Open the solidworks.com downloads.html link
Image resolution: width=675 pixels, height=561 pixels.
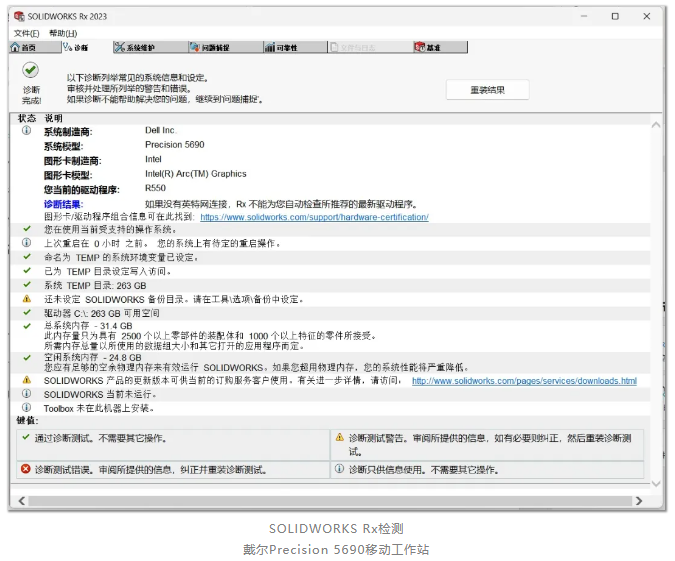[x=524, y=381]
